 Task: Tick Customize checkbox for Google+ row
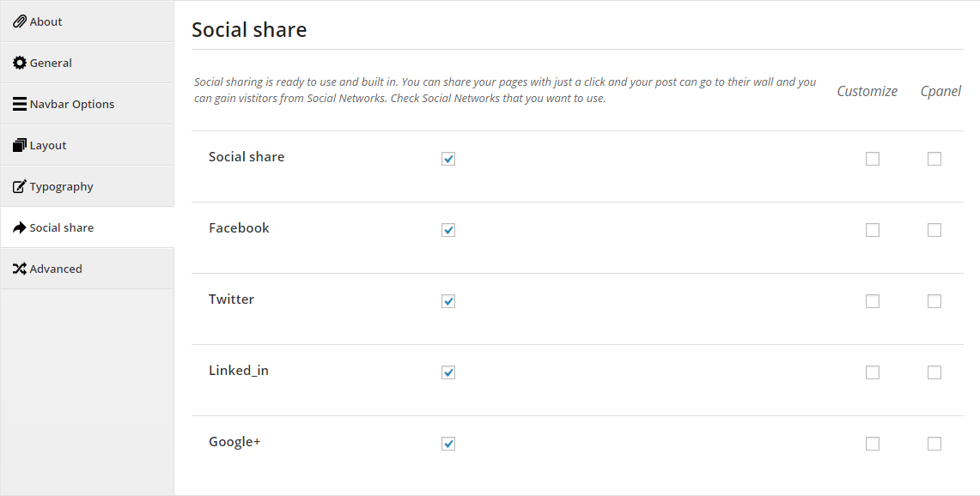point(873,444)
